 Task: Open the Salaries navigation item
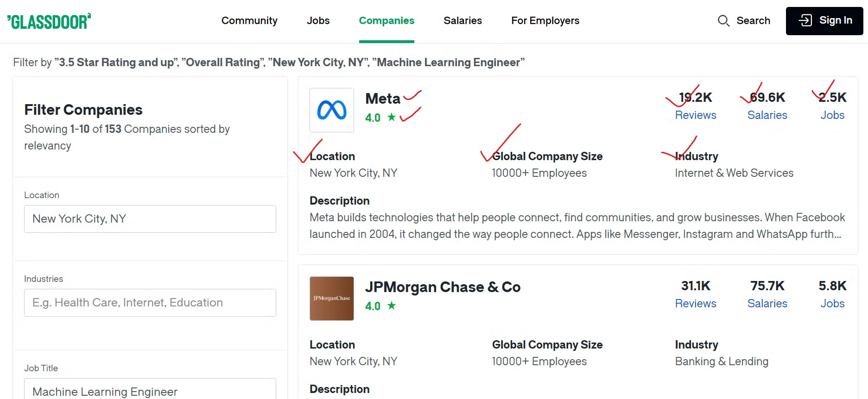(463, 20)
